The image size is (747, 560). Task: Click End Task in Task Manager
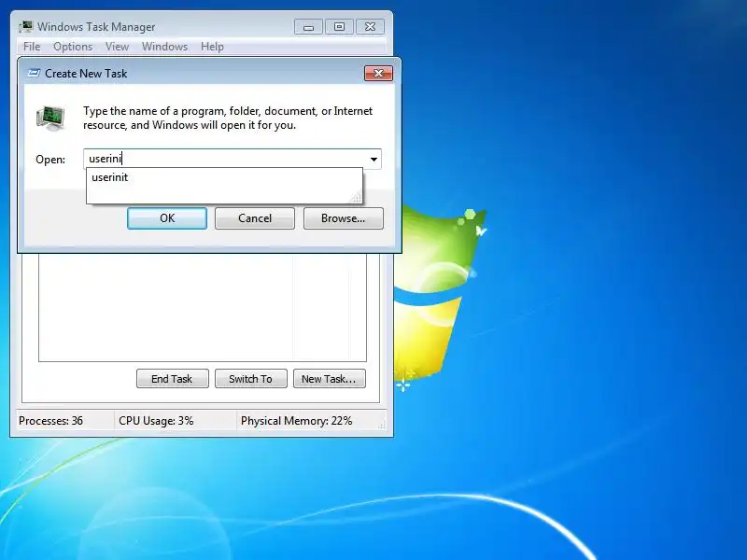(x=173, y=379)
